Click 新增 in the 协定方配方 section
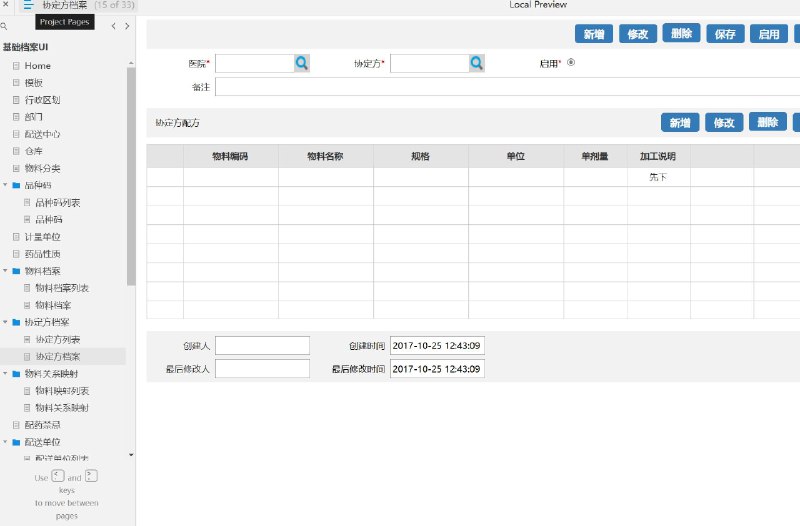800x526 pixels. [x=680, y=123]
